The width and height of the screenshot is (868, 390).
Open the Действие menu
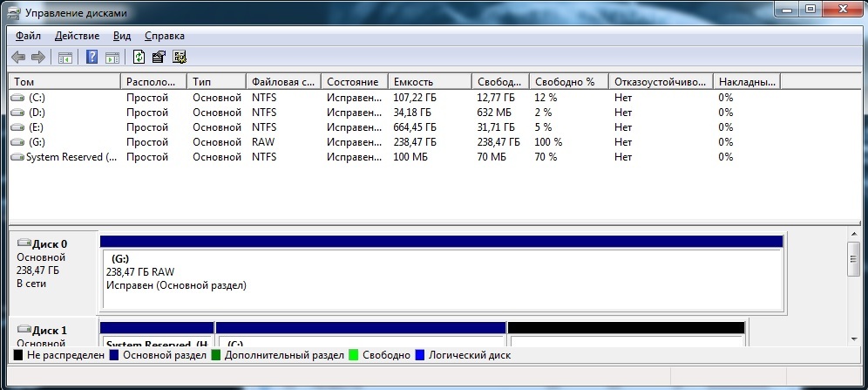pos(77,36)
